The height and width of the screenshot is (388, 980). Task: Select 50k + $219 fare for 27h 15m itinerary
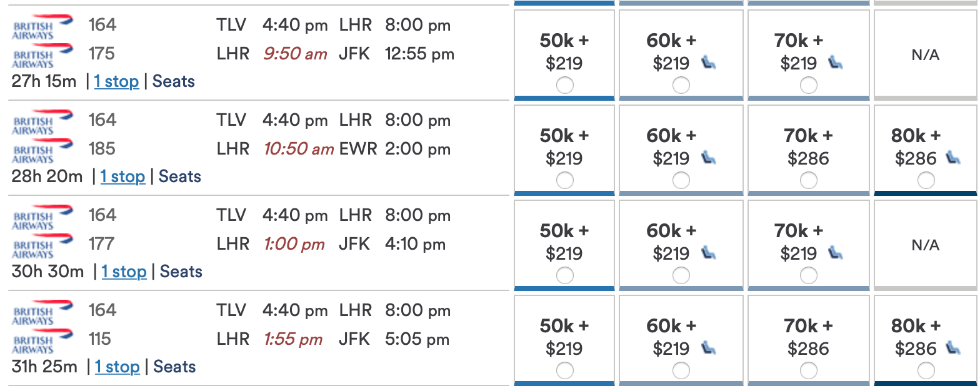point(564,85)
